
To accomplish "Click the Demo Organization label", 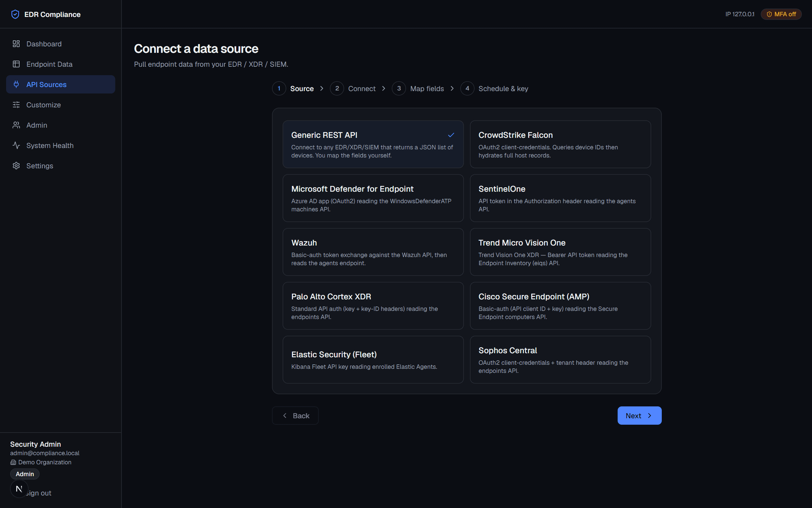I will [x=45, y=462].
